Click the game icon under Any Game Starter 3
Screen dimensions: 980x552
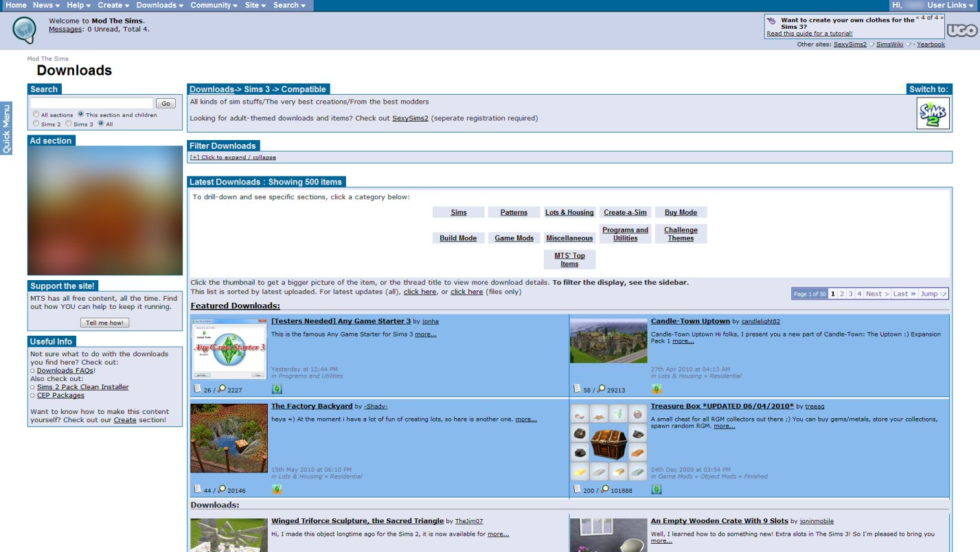[277, 389]
